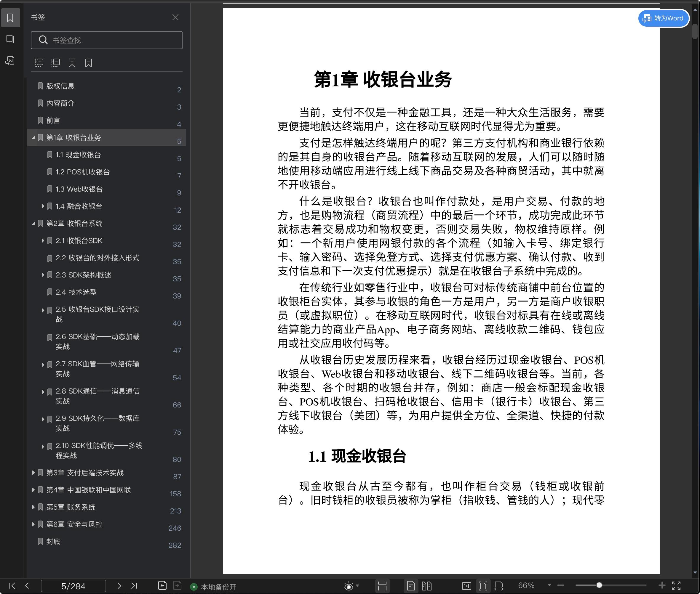Collapse the 第2章 收银台系统 bookmark

coord(33,224)
